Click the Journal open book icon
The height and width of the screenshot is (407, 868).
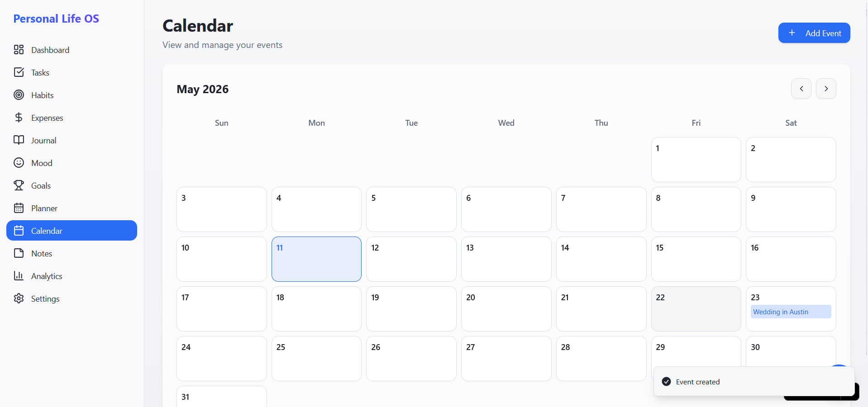tap(19, 140)
